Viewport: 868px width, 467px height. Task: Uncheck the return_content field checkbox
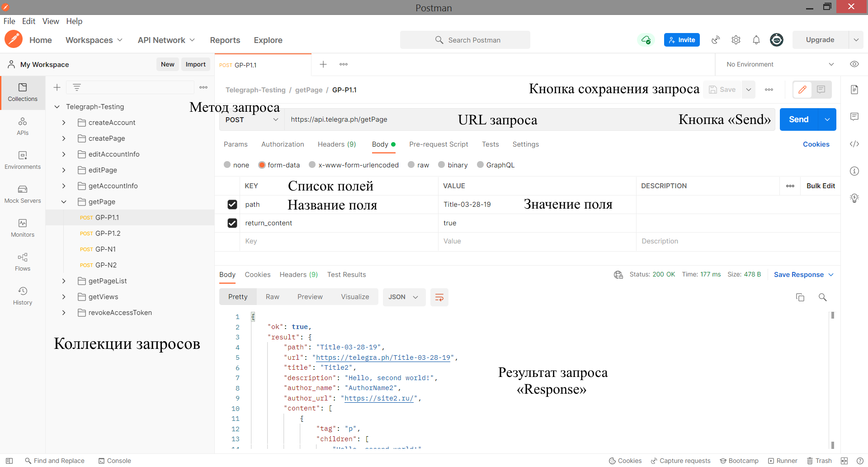[232, 223]
